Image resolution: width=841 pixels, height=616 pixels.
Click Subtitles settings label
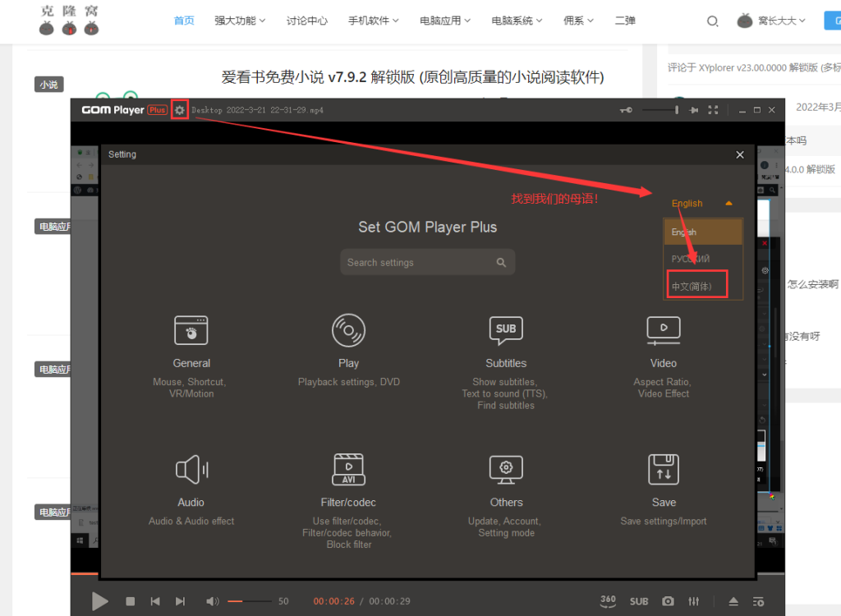506,363
